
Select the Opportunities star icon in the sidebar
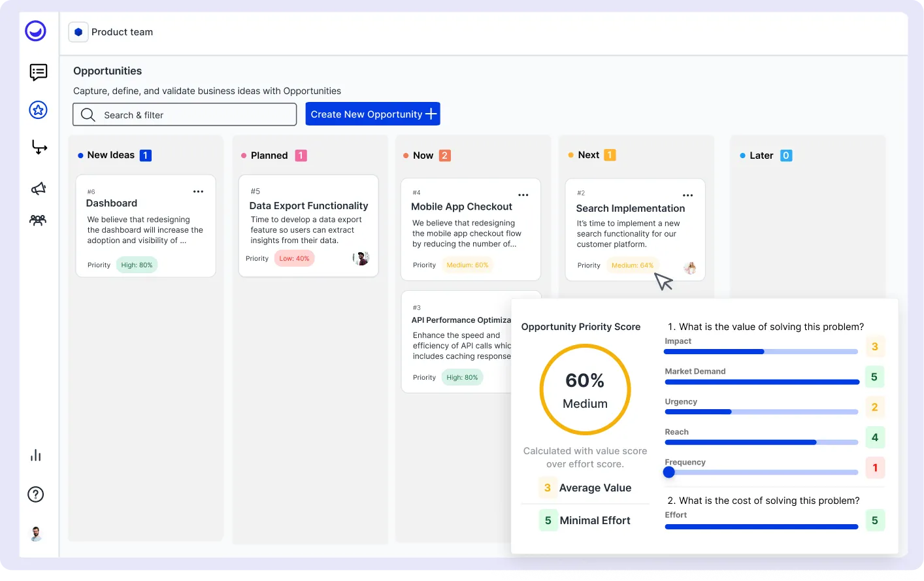[38, 110]
